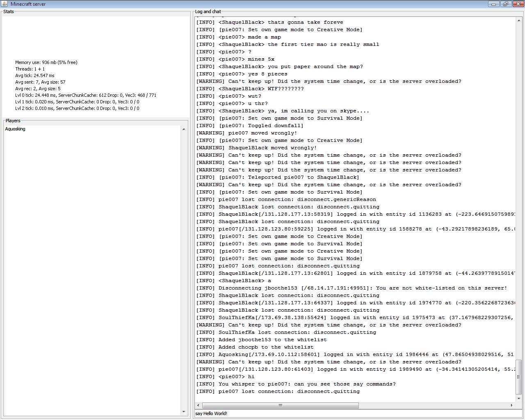Image resolution: width=525 pixels, height=420 pixels.
Task: Click the 'Threads: 1 + 1' stat line
Action: pos(30,69)
